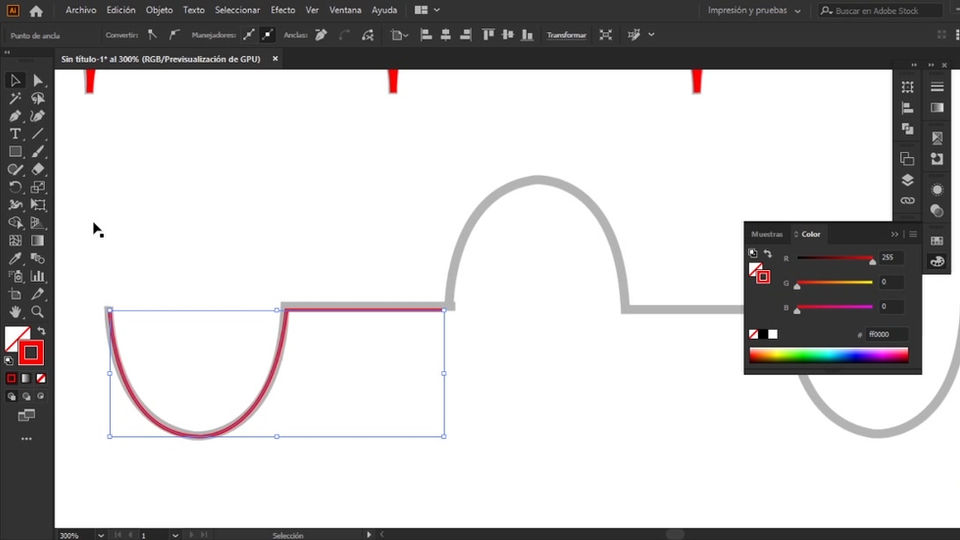Open the workspace switcher 'Impresión y pruebas'

(754, 10)
